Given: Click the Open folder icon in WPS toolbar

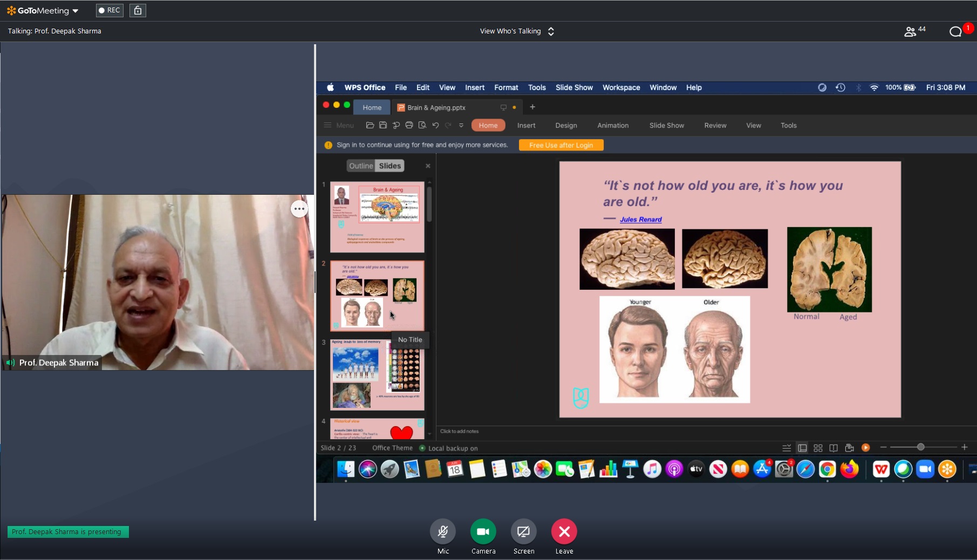Looking at the screenshot, I should (x=370, y=125).
